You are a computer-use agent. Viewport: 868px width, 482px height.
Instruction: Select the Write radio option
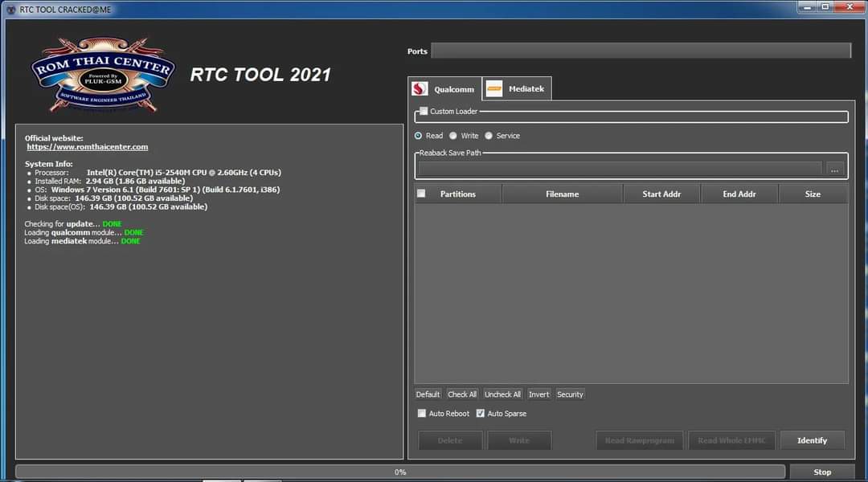coord(452,136)
